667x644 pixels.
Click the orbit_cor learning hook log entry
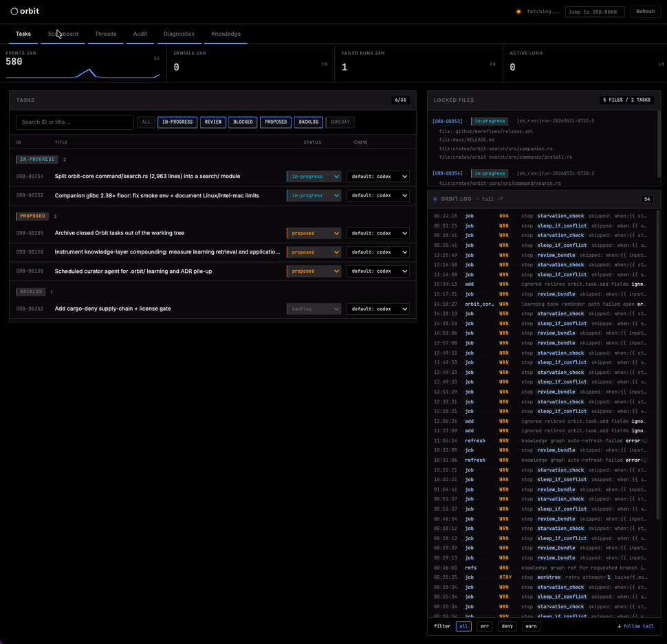coord(540,304)
